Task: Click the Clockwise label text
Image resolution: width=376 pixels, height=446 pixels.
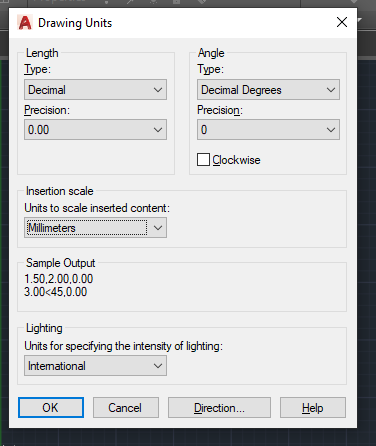Action: point(236,160)
